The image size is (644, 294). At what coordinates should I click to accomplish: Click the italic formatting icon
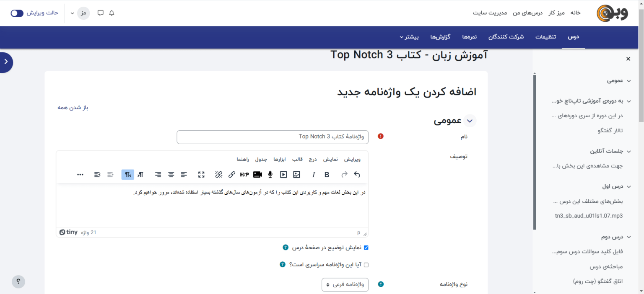point(313,175)
